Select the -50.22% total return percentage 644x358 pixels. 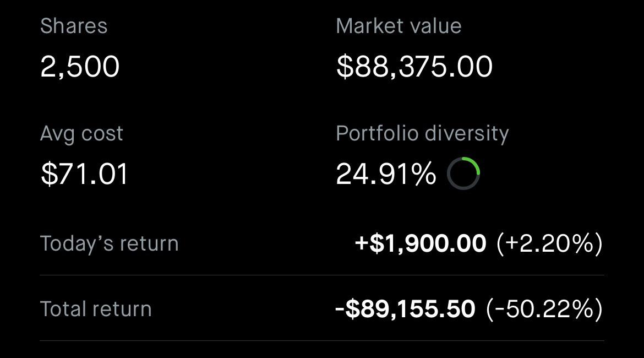coord(544,309)
